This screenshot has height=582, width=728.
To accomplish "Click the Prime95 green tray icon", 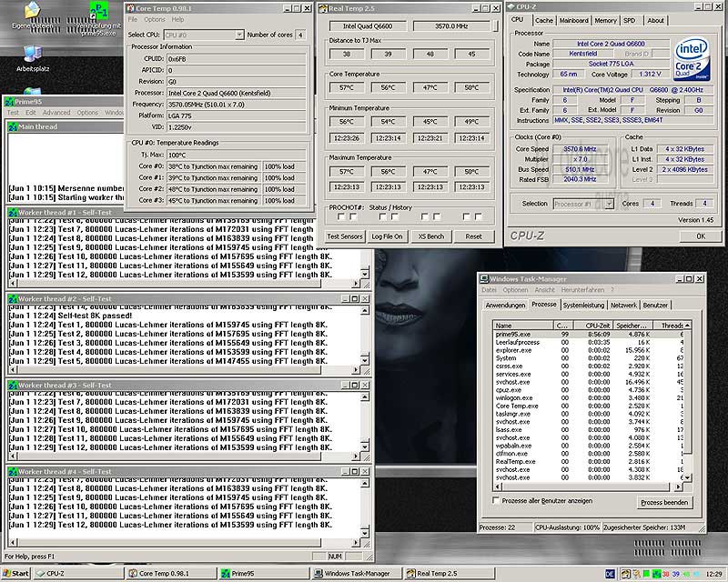I will [656, 574].
